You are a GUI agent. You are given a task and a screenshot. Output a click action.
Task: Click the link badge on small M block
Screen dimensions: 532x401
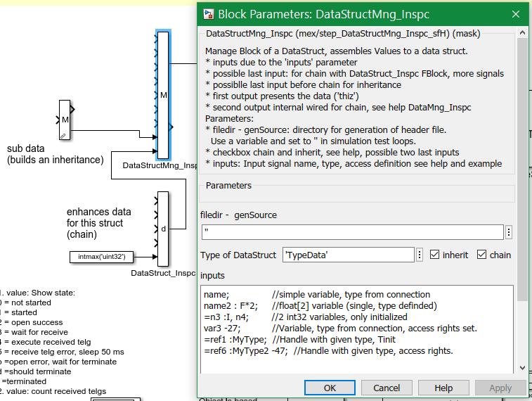[x=63, y=136]
